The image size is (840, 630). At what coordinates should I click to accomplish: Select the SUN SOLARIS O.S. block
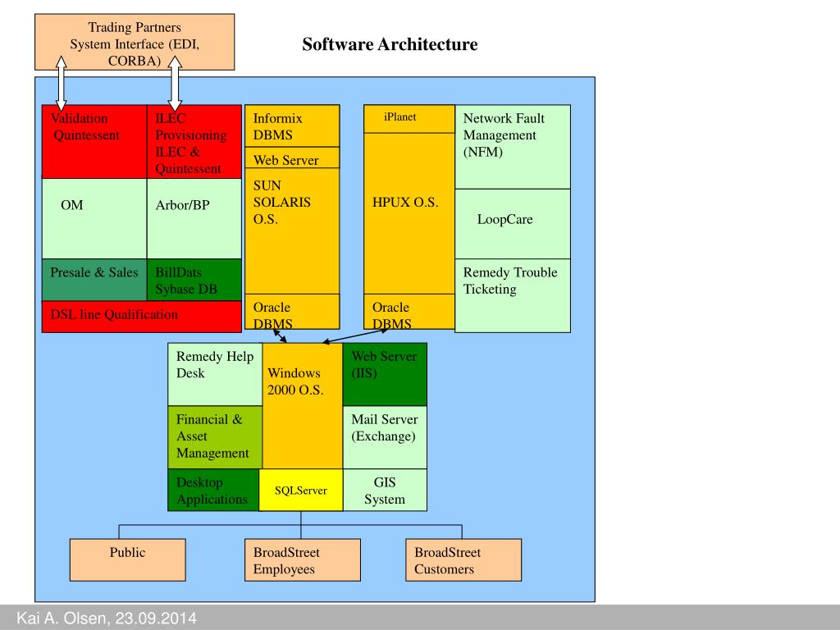[x=292, y=231]
